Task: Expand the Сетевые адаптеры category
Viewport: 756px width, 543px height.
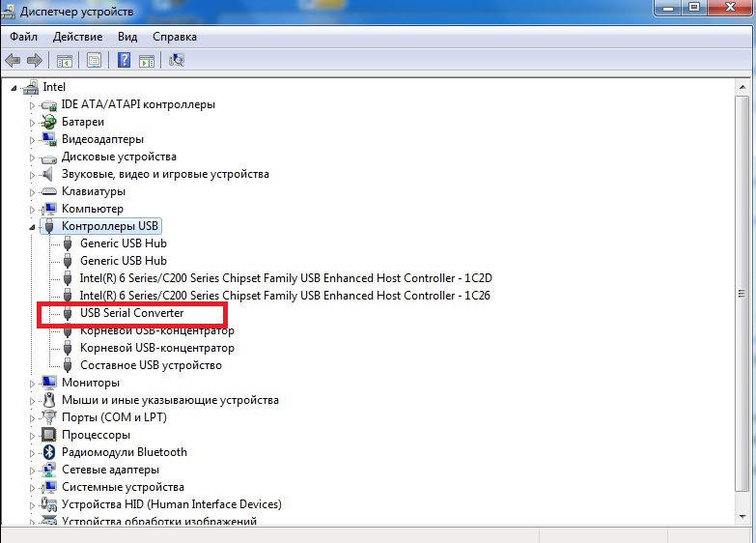Action: (32, 471)
